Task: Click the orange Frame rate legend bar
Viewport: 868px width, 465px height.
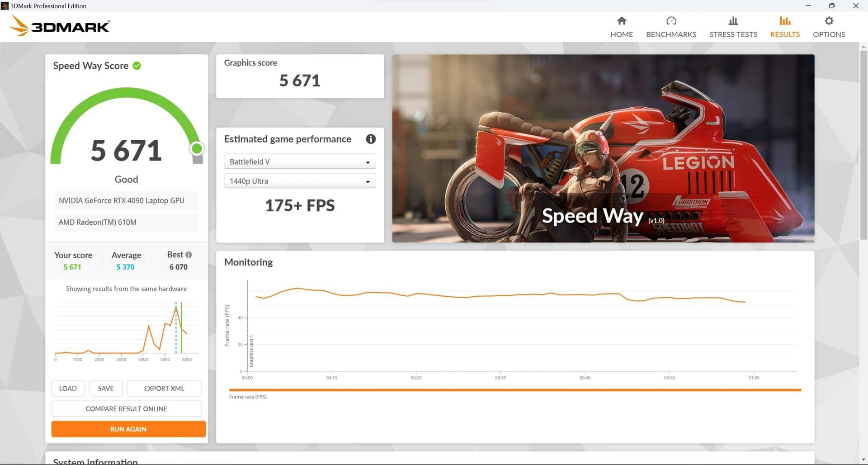Action: (515, 389)
